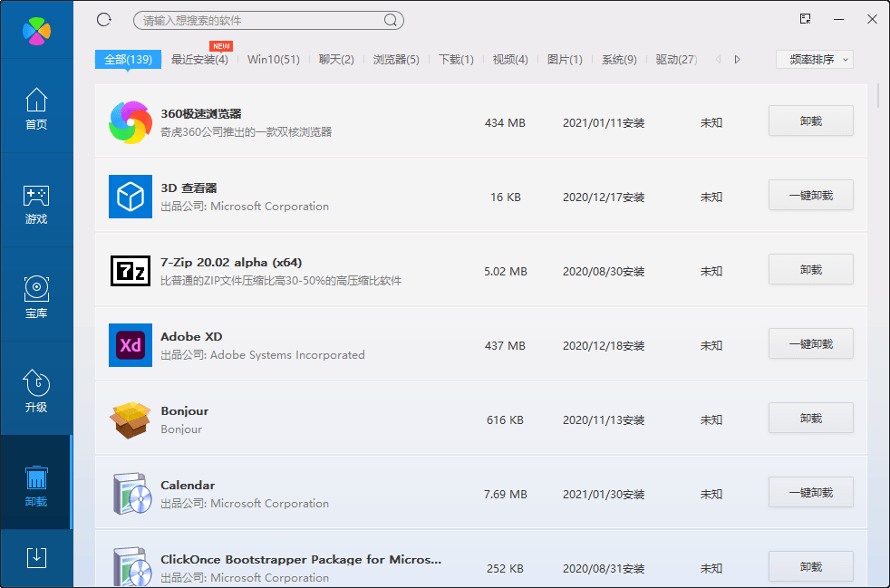Click the magnifier search icon
The width and height of the screenshot is (890, 588).
pos(391,20)
